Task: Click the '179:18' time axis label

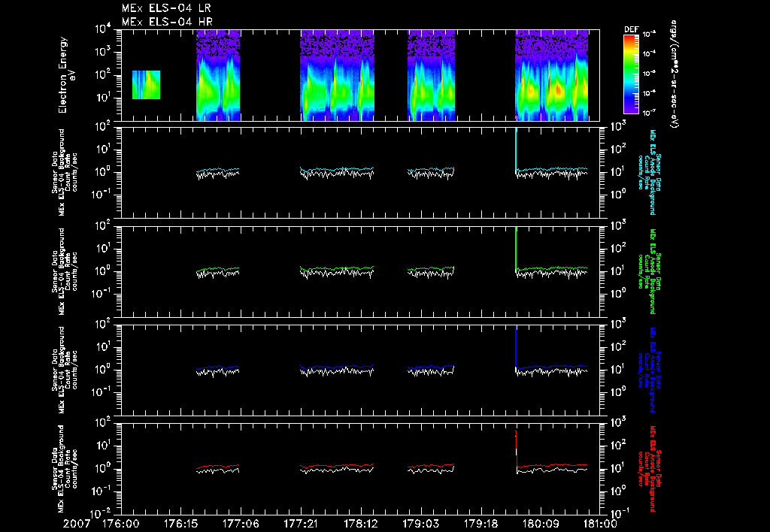Action: (480, 524)
